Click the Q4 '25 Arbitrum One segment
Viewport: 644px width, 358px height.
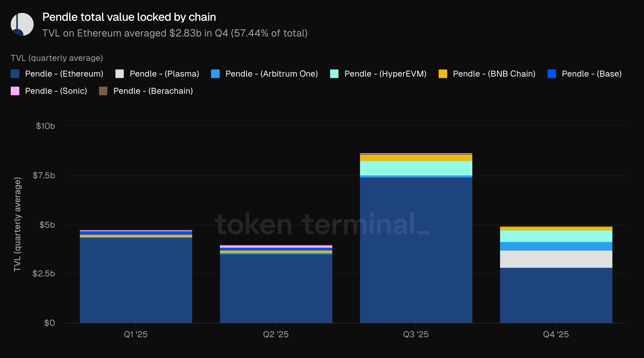click(556, 246)
